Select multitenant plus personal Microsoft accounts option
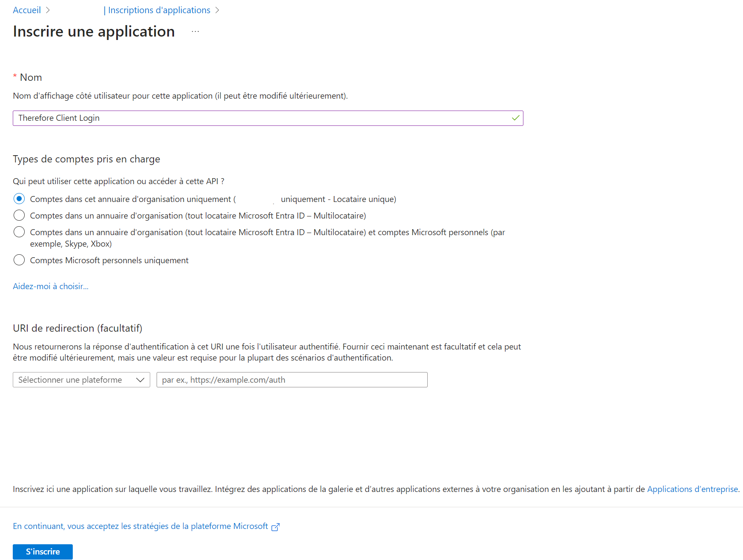The width and height of the screenshot is (743, 560). (x=19, y=232)
